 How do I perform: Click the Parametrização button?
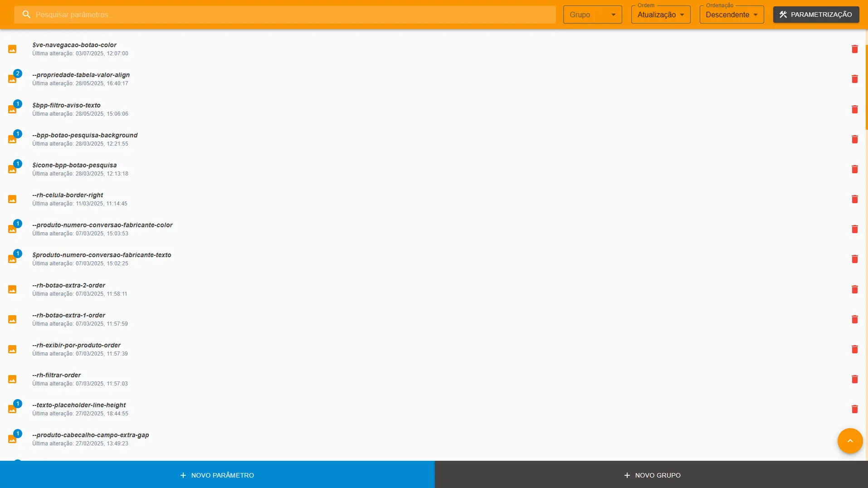pos(815,14)
